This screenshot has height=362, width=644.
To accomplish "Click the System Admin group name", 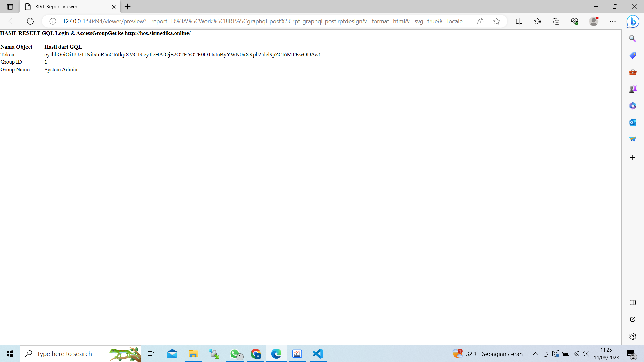I will pos(61,70).
